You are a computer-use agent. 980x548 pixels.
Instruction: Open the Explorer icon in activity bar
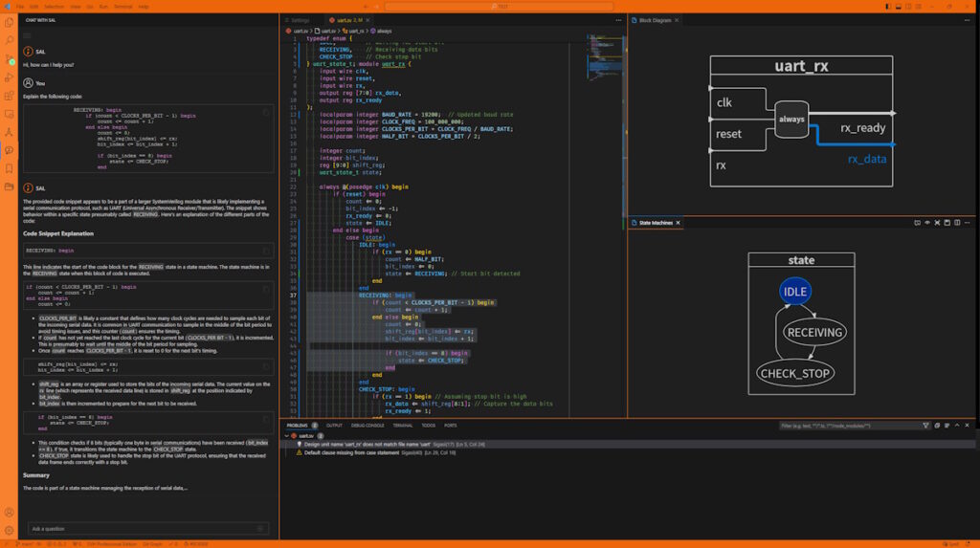coord(9,23)
